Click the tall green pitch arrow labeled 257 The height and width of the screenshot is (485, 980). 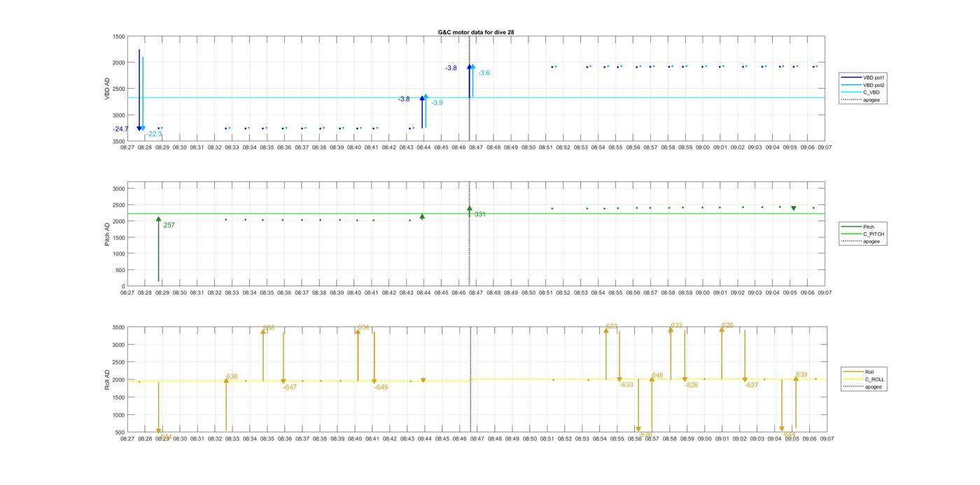[x=158, y=248]
